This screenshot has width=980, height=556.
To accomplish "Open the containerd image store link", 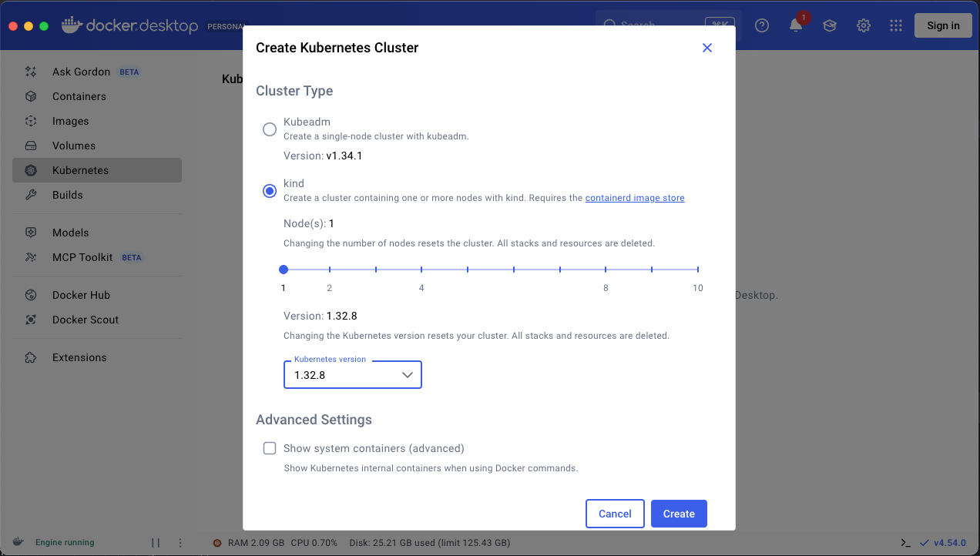I will (635, 198).
